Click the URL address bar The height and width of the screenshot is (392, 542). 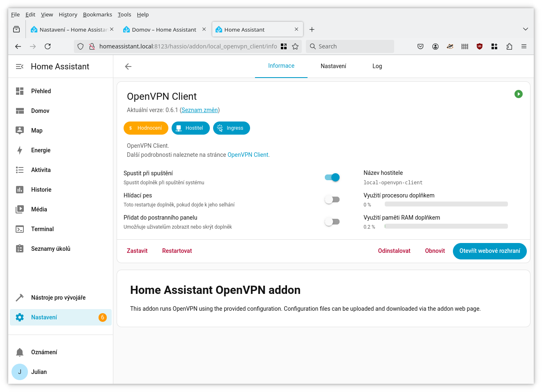point(188,46)
